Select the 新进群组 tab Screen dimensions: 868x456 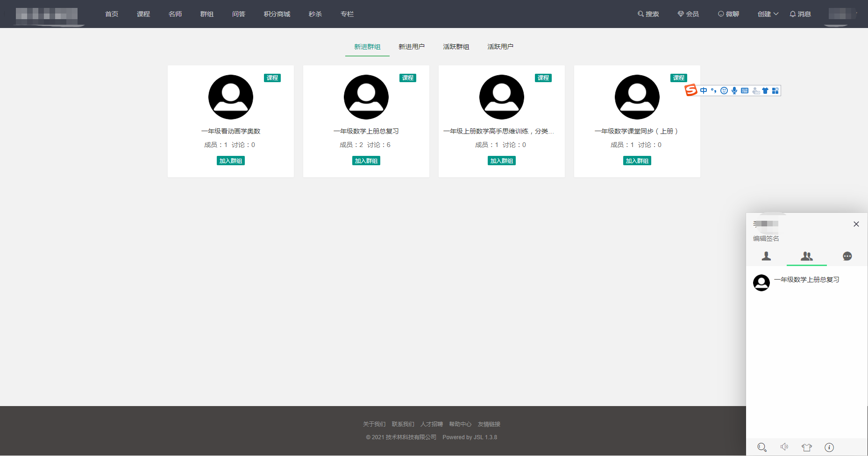tap(367, 47)
